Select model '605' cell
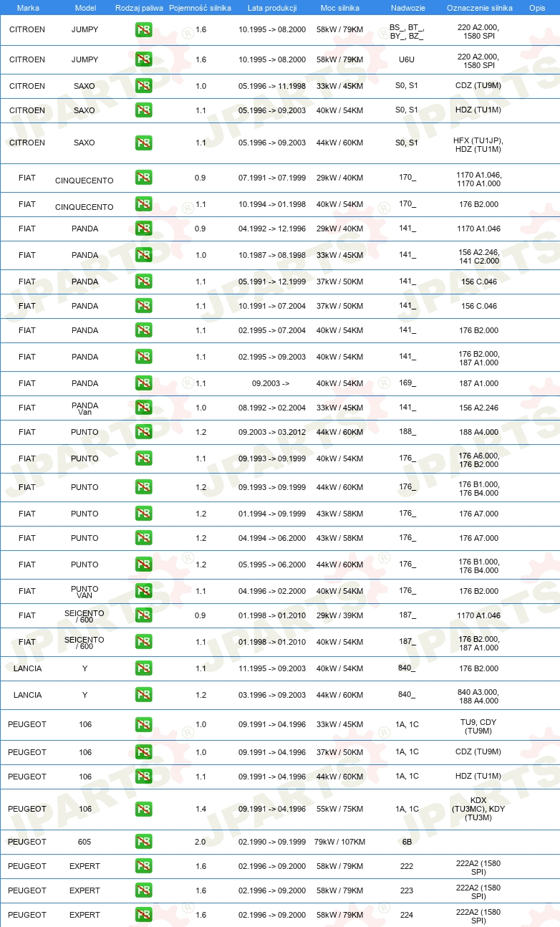The height and width of the screenshot is (927, 560). click(85, 842)
